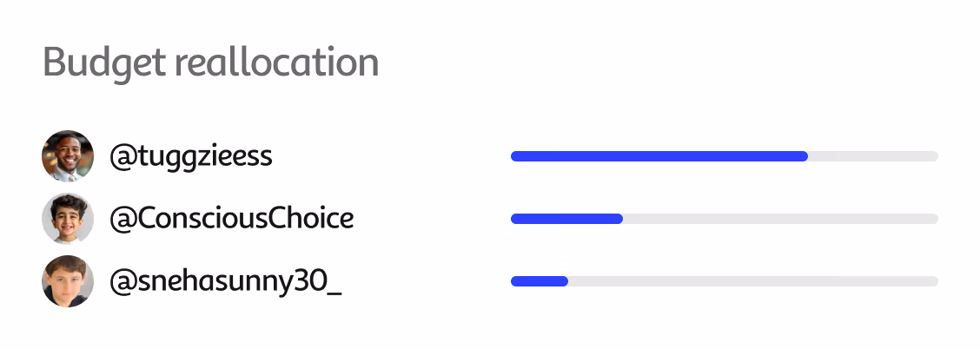
Task: Click the Budget reallocation heading
Action: click(210, 63)
